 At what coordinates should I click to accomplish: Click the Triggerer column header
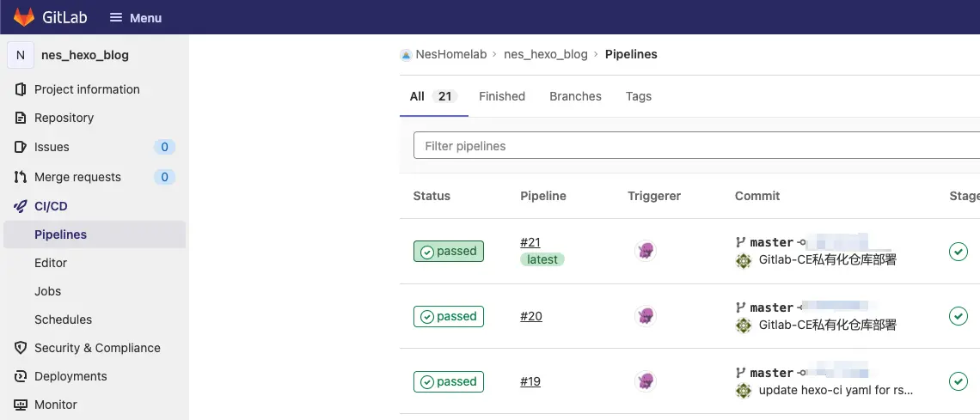tap(654, 196)
